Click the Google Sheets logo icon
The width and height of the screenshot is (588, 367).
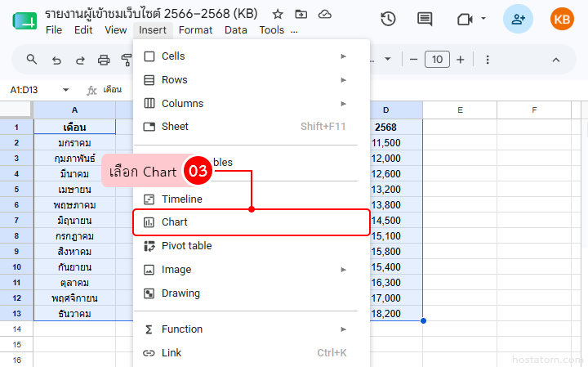(x=24, y=20)
